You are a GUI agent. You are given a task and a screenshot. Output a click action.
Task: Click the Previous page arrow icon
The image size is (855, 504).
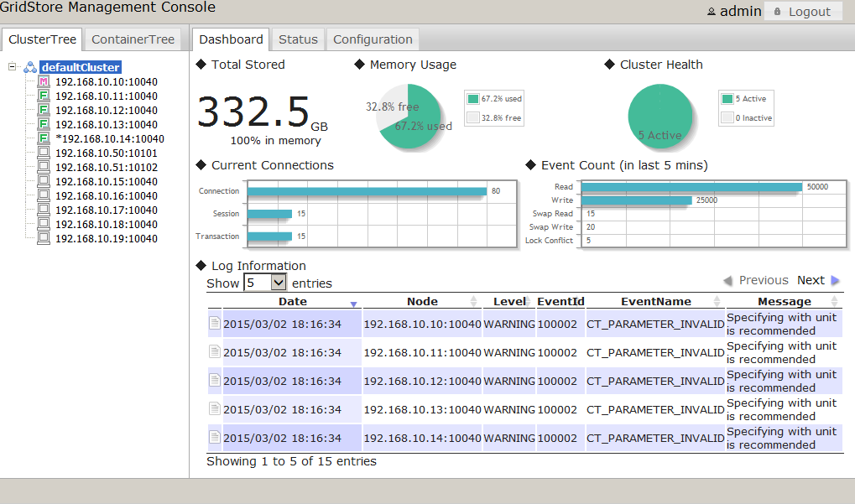coord(727,281)
